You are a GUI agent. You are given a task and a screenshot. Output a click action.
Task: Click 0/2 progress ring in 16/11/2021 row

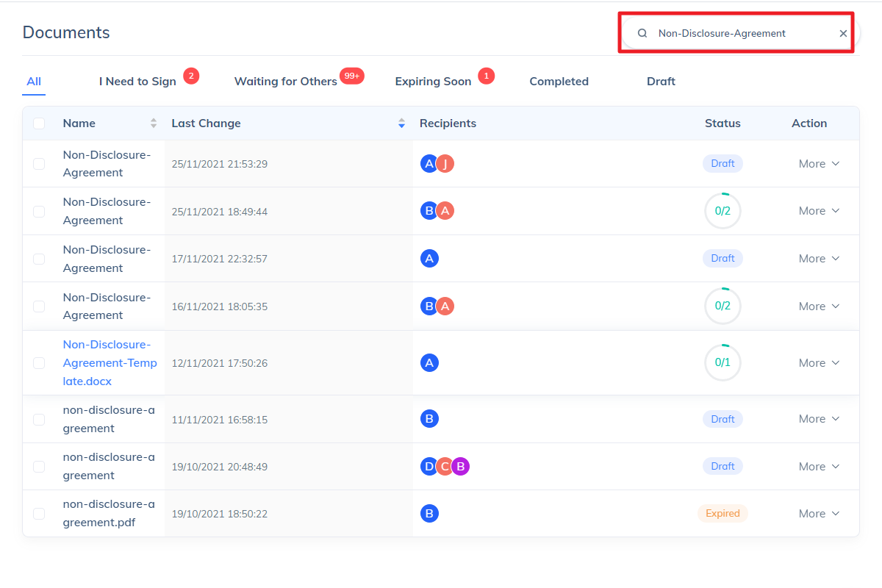pos(723,306)
